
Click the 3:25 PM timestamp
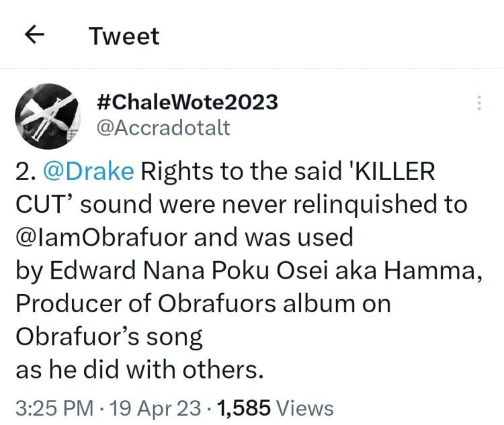56,408
